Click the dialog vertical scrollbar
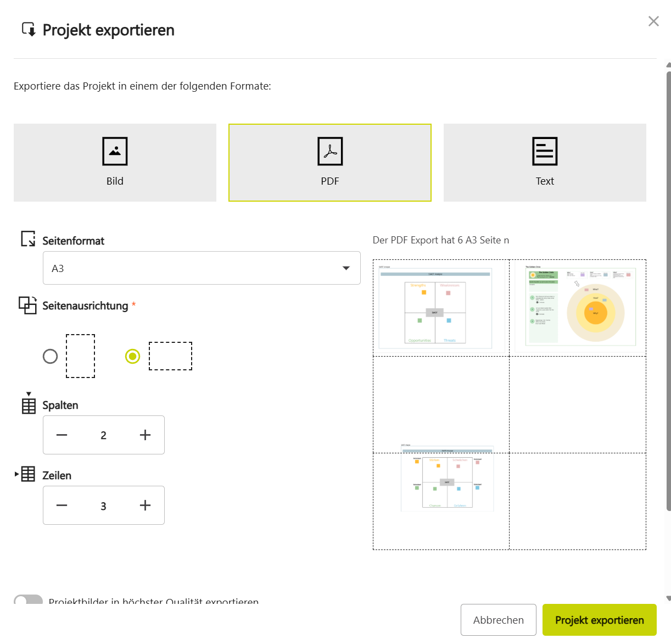 point(668,286)
